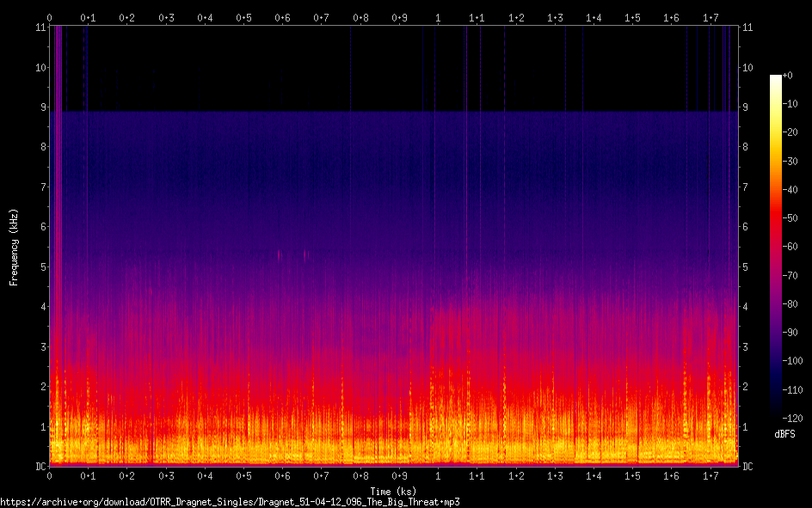Screen dimensions: 812x508
Task: Click the 0.1 tick label on the top axis
Action: [x=89, y=17]
